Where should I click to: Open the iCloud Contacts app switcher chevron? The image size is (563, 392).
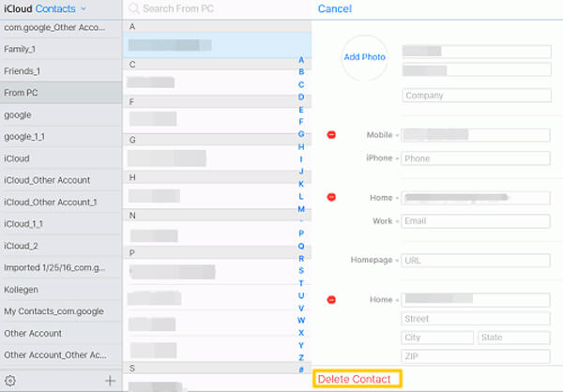coord(84,8)
